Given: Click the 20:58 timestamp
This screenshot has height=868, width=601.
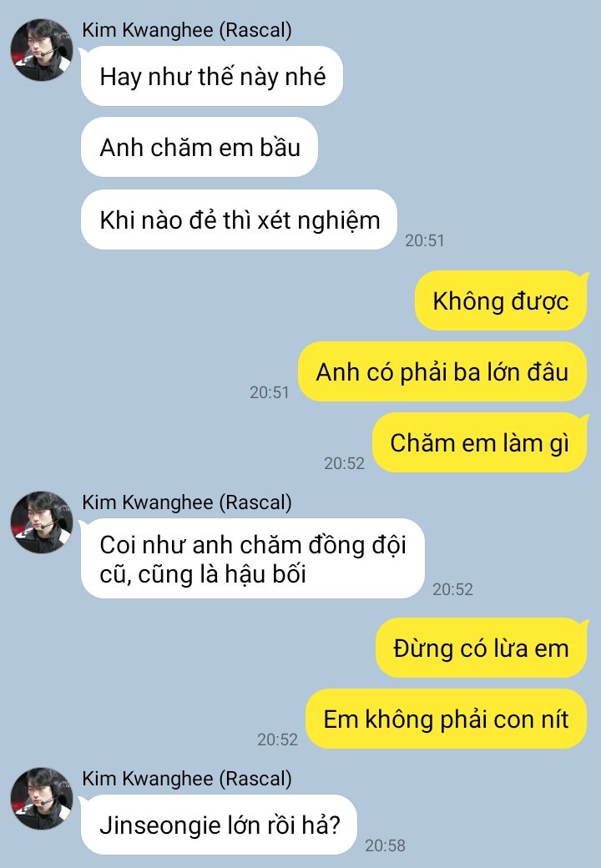Looking at the screenshot, I should pyautogui.click(x=385, y=845).
